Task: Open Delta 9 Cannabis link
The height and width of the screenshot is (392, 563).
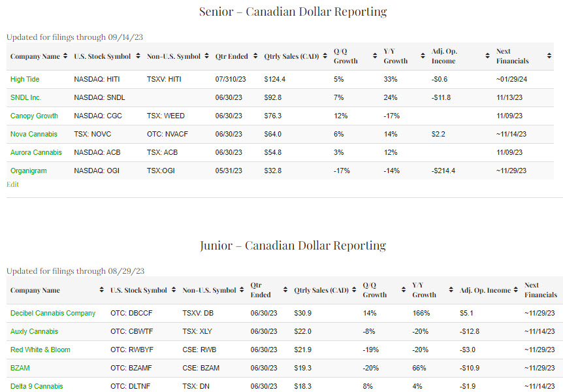Action: pos(37,387)
